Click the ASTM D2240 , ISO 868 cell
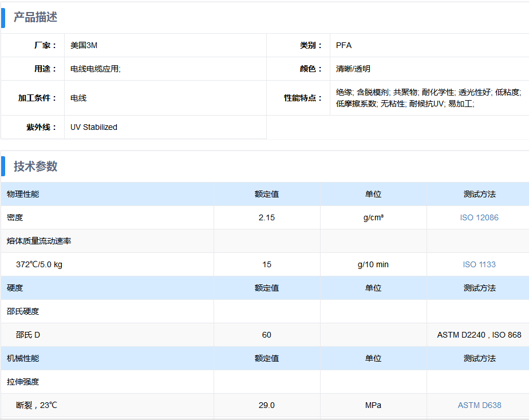The height and width of the screenshot is (420, 529). pyautogui.click(x=479, y=335)
